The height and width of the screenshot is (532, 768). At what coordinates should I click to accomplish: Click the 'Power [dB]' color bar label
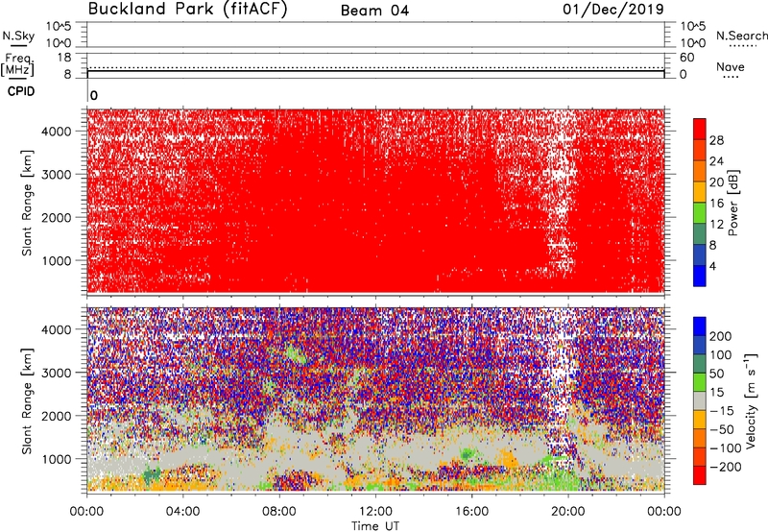click(x=732, y=203)
